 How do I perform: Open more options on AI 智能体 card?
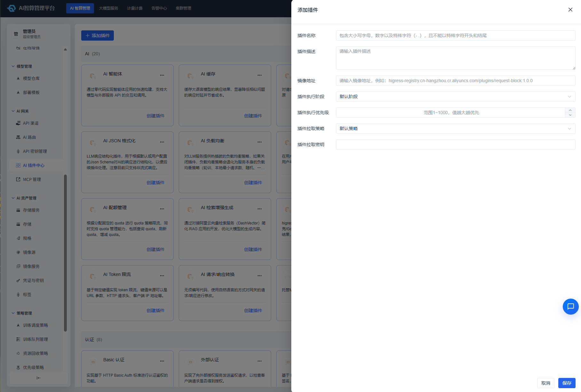[x=162, y=75]
